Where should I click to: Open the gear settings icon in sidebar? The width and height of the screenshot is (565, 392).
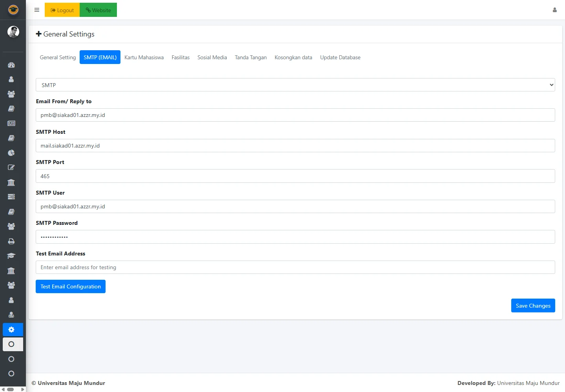click(11, 330)
